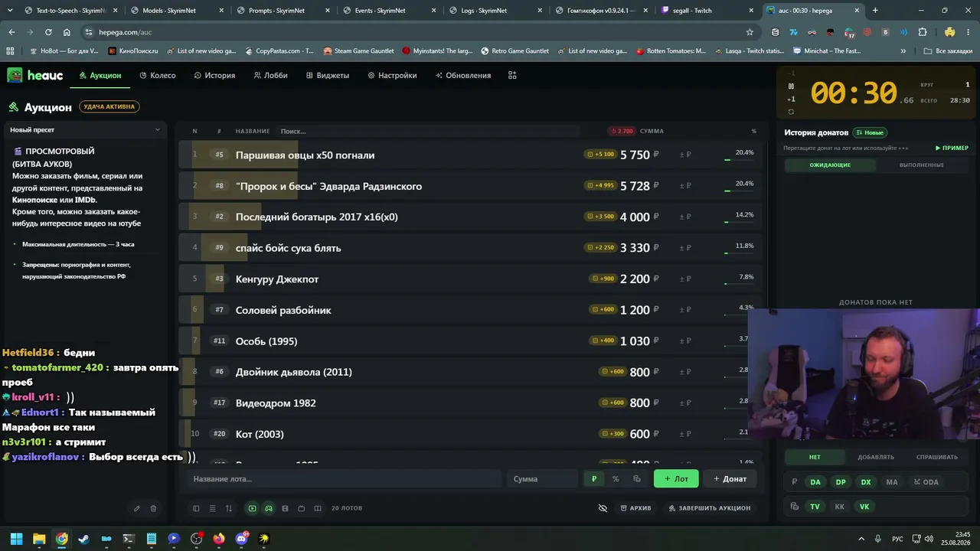Click the Пример button in donation history
Image resolution: width=980 pixels, height=551 pixels.
click(952, 148)
